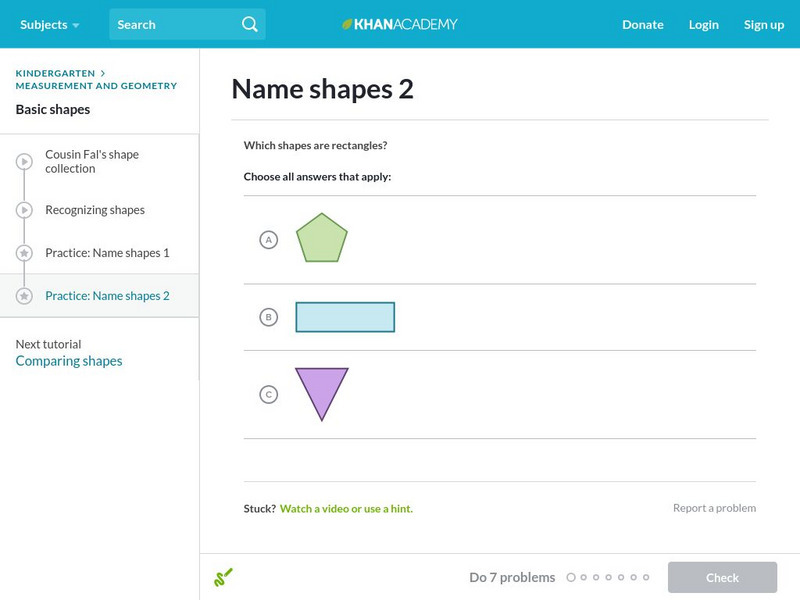Go to Kindergarten breadcrumb link
This screenshot has width=800, height=600.
point(55,73)
